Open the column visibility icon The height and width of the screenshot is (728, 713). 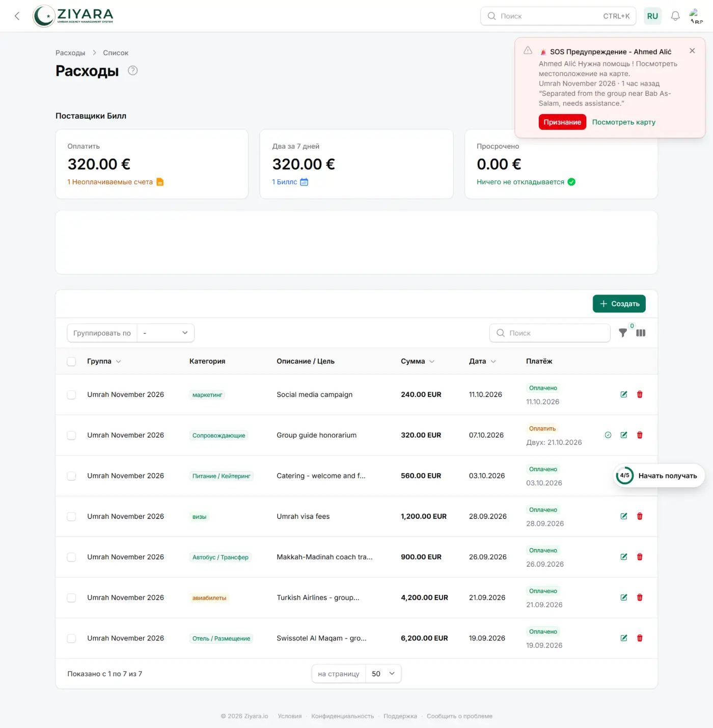641,333
